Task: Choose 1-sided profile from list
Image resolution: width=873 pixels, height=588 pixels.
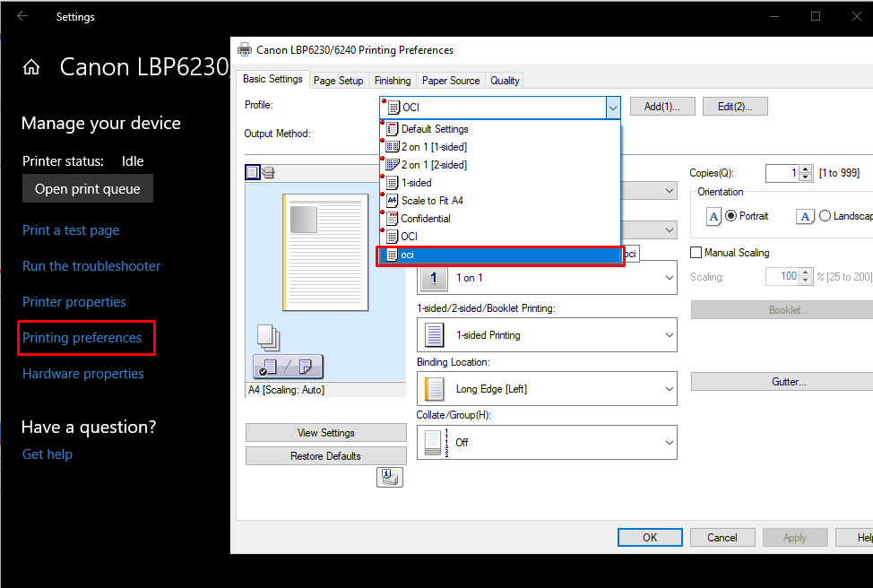Action: point(500,183)
